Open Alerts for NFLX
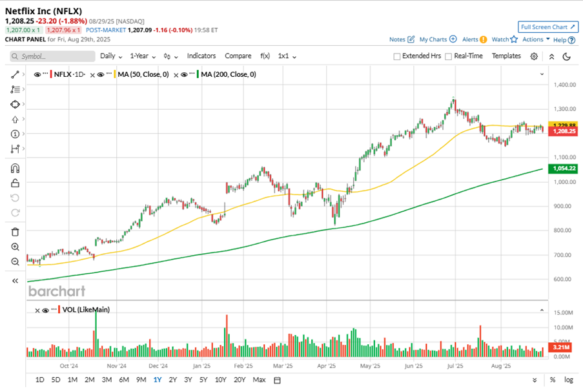This screenshot has width=583, height=392. pos(475,39)
